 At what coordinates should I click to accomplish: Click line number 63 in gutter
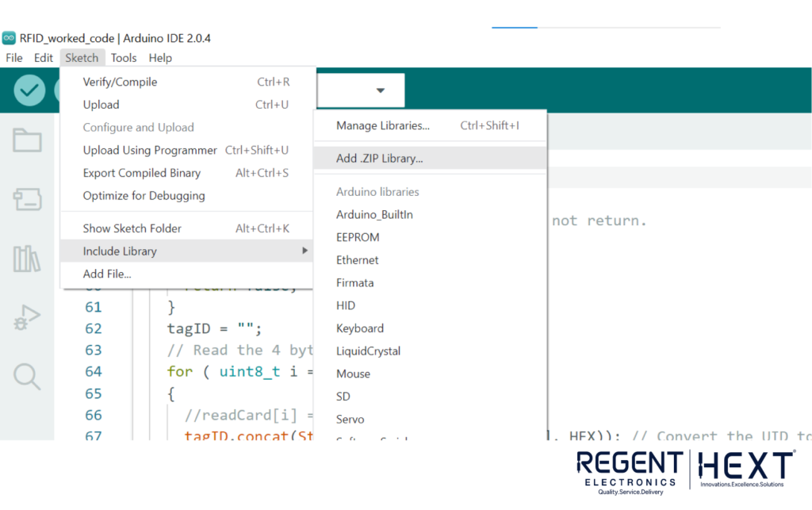[x=94, y=351]
